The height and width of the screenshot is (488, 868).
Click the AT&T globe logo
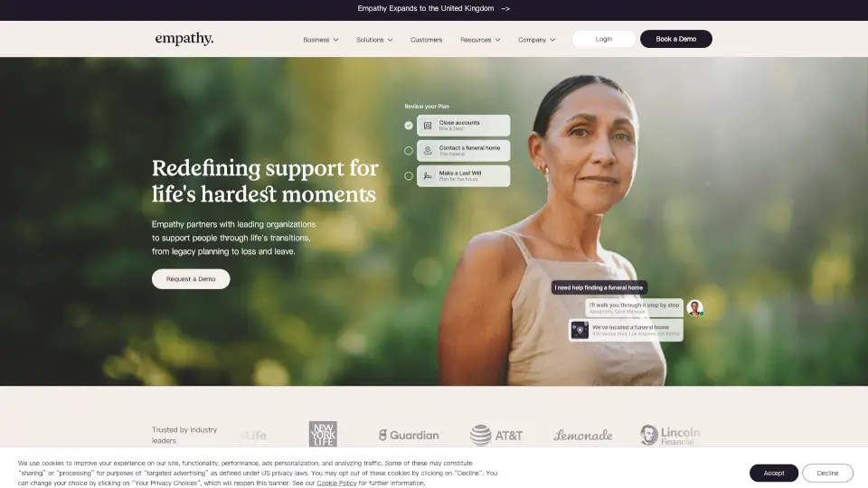480,436
